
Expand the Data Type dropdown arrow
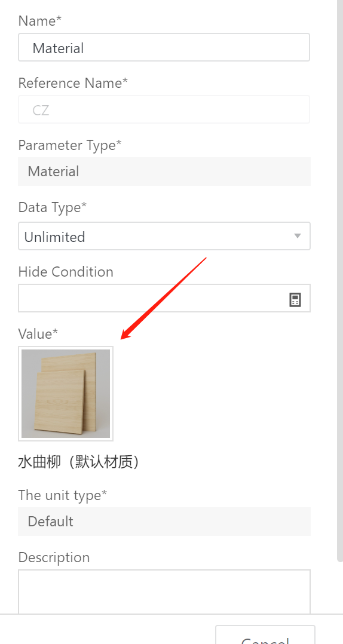tap(298, 236)
